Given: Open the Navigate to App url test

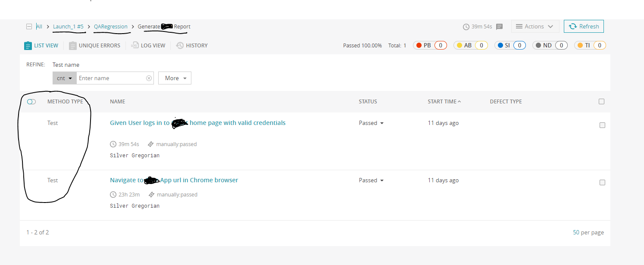Looking at the screenshot, I should (174, 180).
